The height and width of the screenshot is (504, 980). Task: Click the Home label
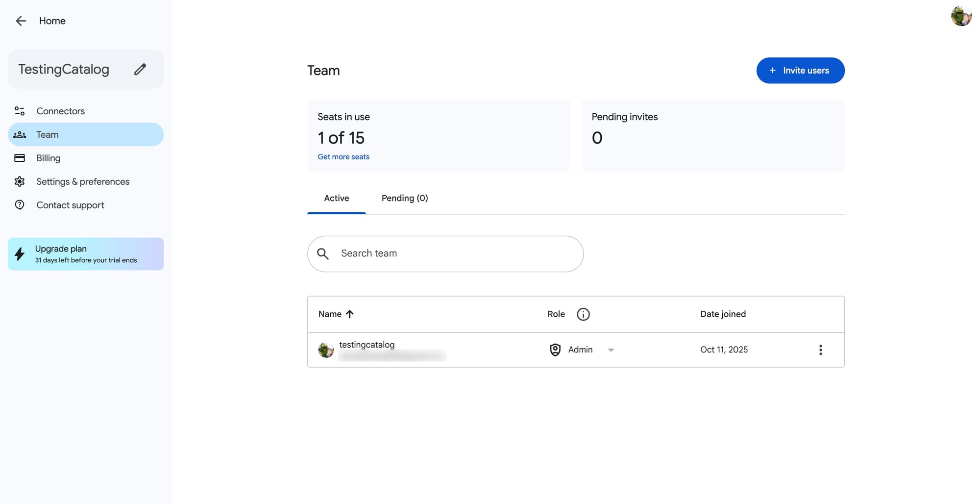(52, 21)
